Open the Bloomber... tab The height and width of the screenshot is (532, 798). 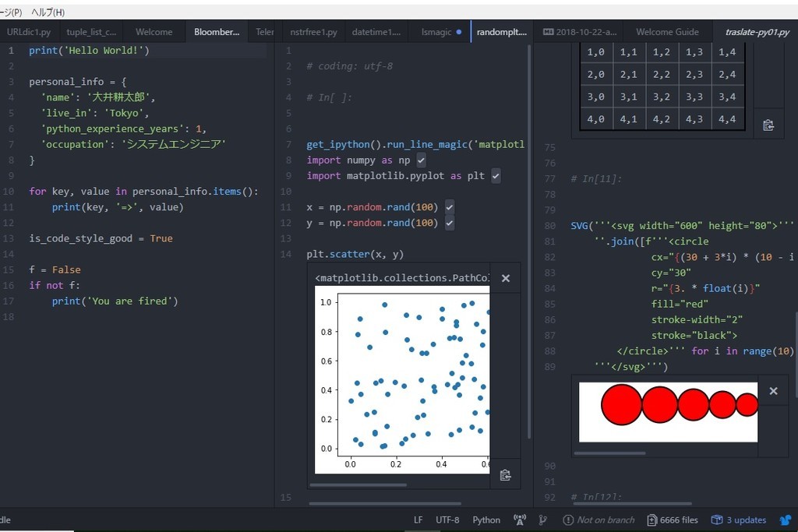[x=217, y=31]
